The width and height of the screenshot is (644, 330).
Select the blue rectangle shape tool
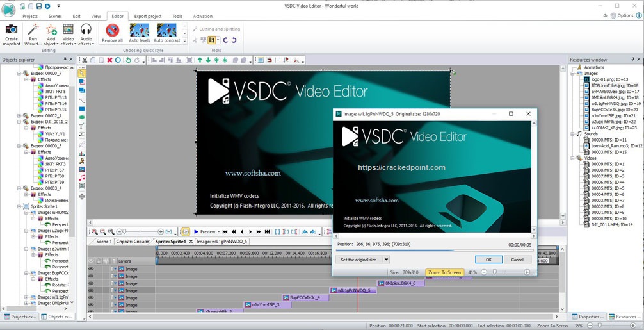tap(82, 109)
